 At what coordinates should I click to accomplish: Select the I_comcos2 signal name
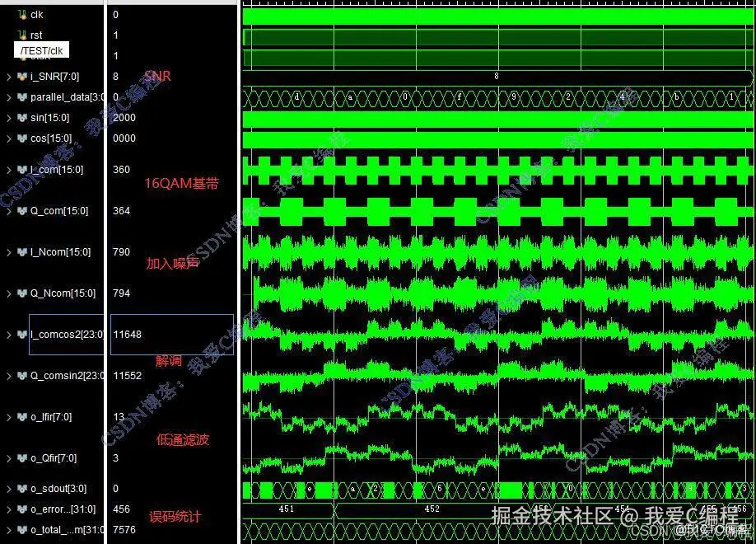point(67,335)
